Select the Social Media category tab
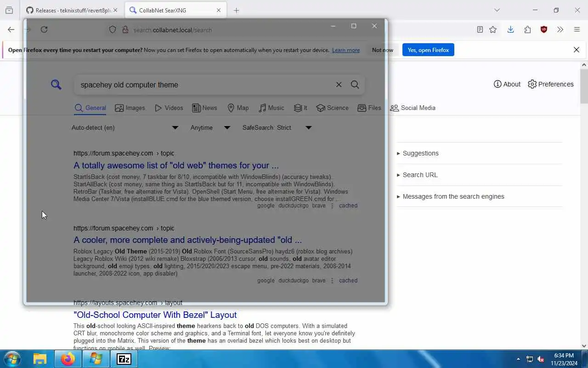 tap(413, 108)
